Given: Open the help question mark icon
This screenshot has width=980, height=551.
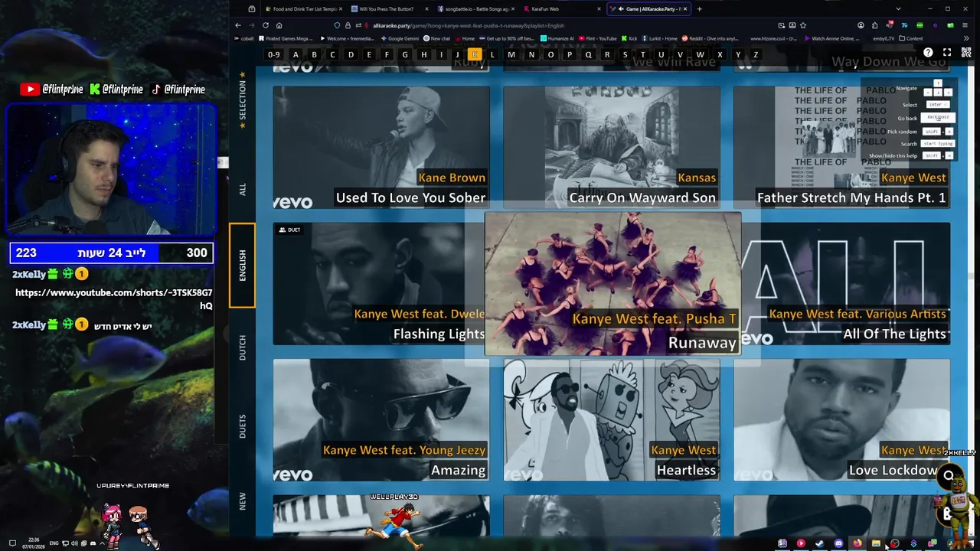Looking at the screenshot, I should click(928, 53).
